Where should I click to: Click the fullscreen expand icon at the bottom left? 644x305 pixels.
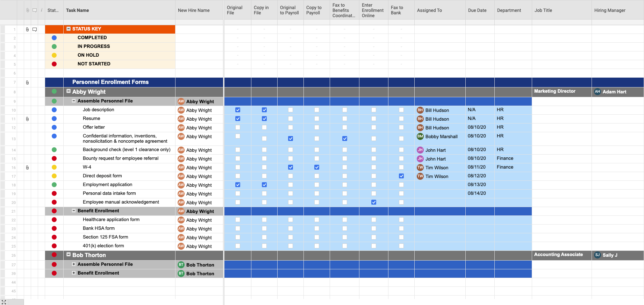(4, 302)
